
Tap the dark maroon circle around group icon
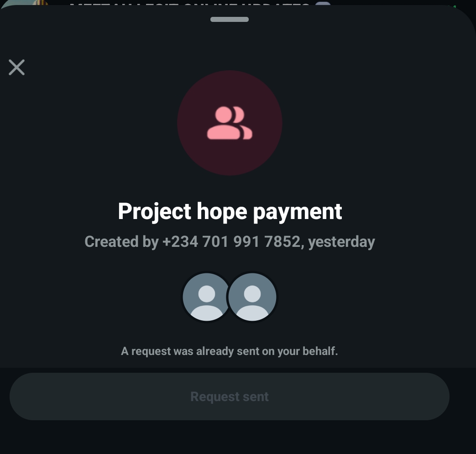(230, 123)
